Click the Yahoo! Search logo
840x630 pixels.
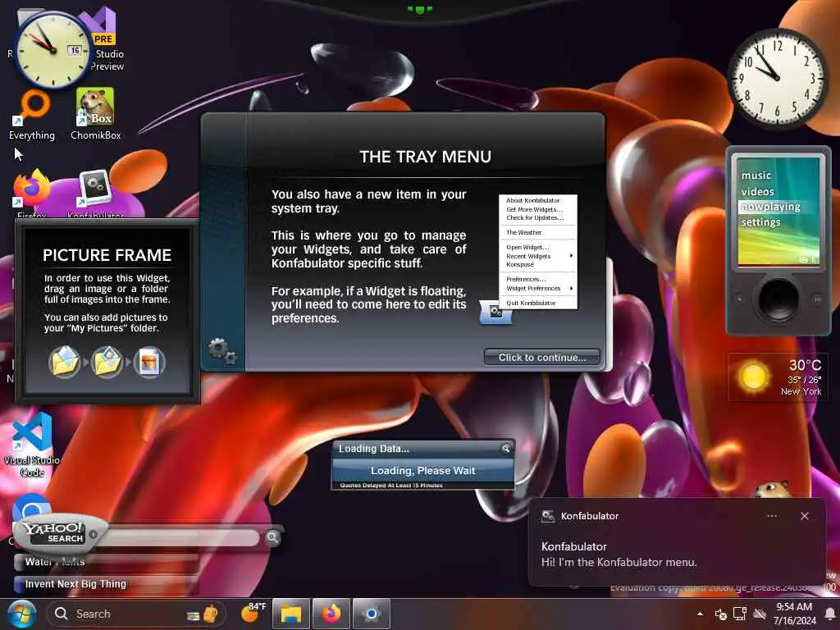tap(55, 532)
